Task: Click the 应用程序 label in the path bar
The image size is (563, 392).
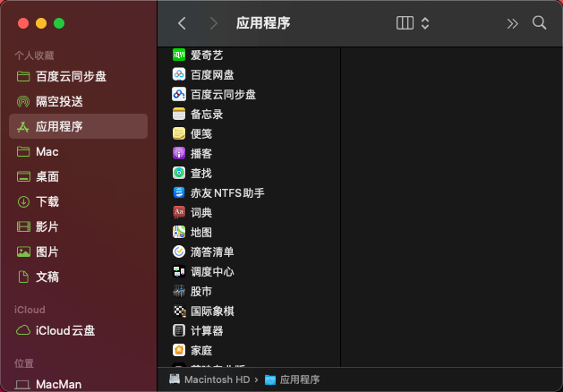Action: [300, 379]
